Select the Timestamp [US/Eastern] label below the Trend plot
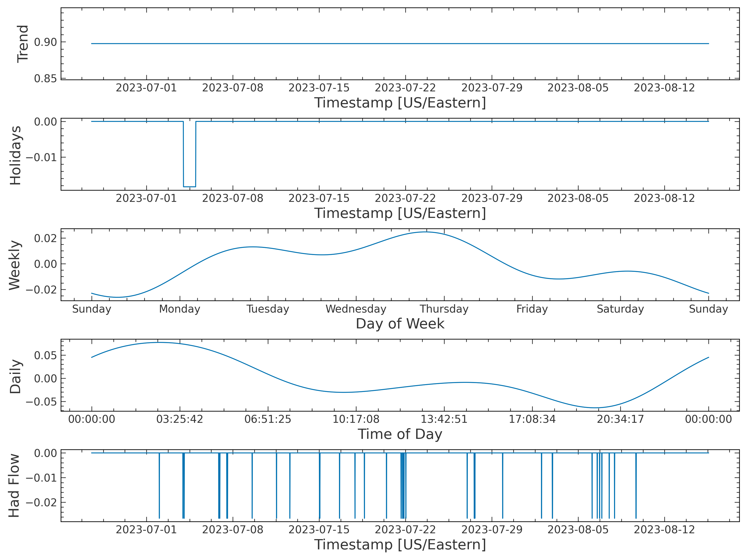The image size is (747, 560). (400, 103)
